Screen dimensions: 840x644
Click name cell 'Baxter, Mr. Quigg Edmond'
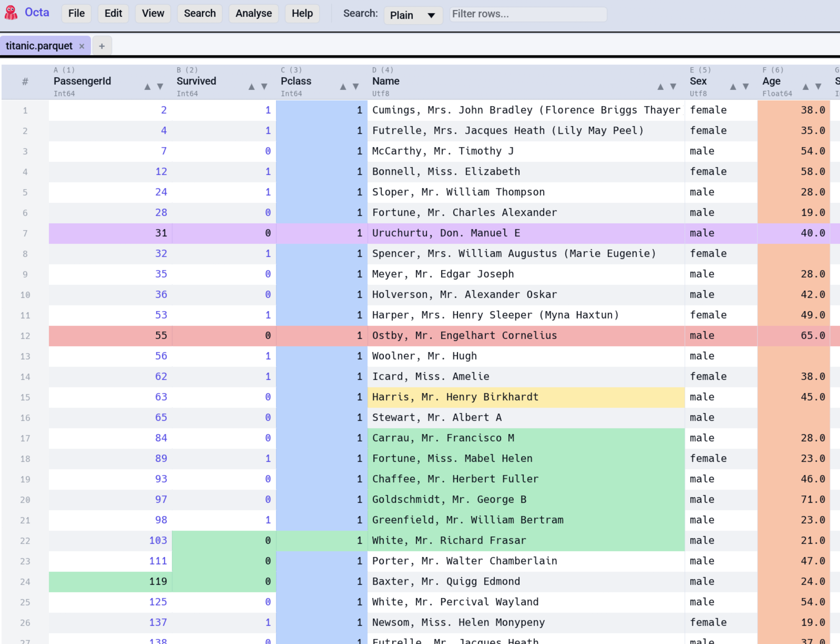coord(526,582)
